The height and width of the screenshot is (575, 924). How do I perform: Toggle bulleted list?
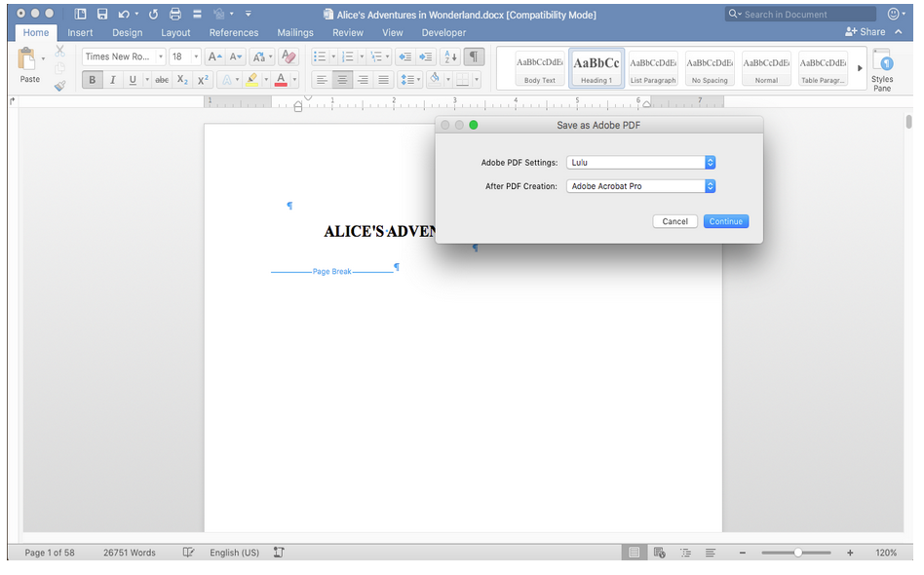pos(320,57)
